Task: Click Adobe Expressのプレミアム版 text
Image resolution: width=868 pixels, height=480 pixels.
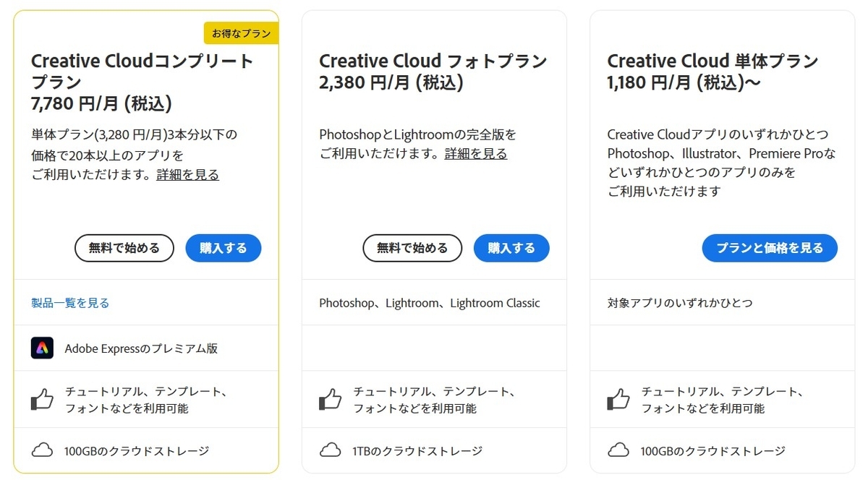Action: tap(141, 348)
